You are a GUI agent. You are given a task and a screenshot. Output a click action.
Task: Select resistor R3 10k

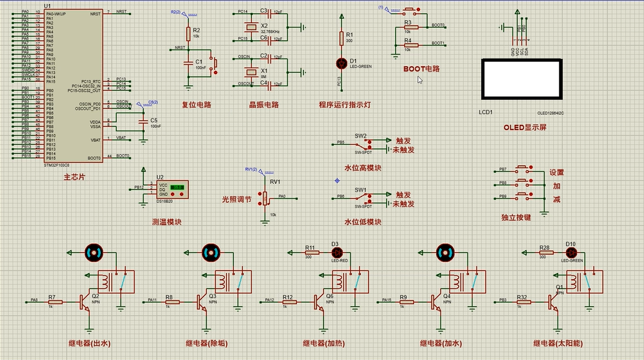(410, 27)
